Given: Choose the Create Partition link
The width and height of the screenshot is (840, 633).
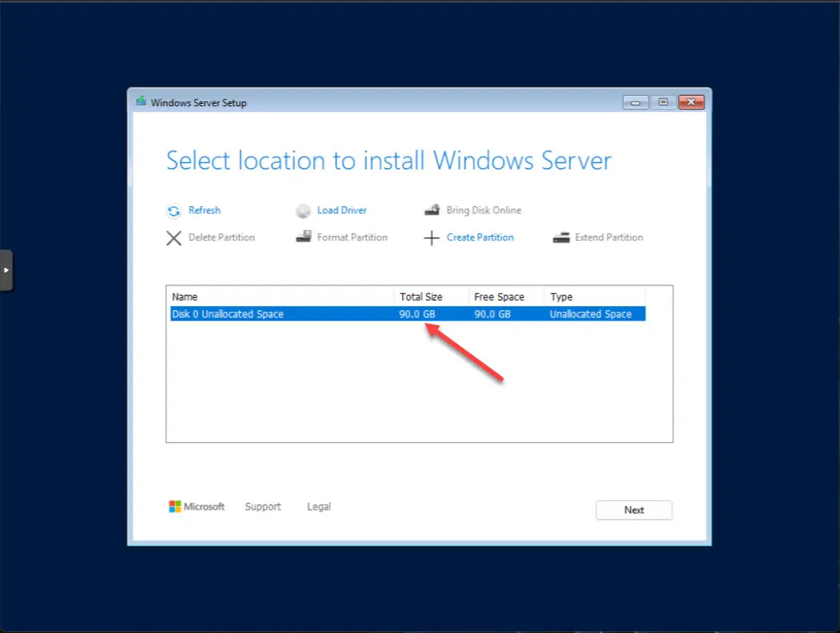Looking at the screenshot, I should (x=480, y=237).
